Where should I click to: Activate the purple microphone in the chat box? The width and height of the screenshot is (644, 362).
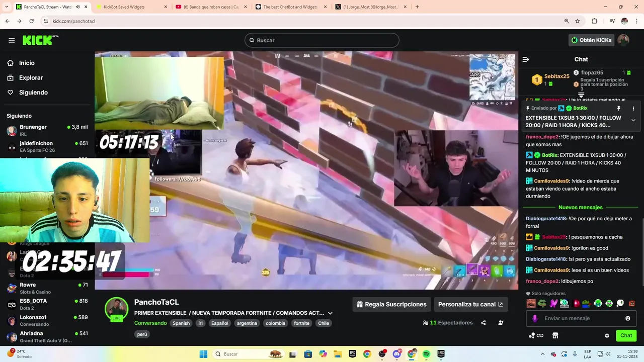coord(535,318)
